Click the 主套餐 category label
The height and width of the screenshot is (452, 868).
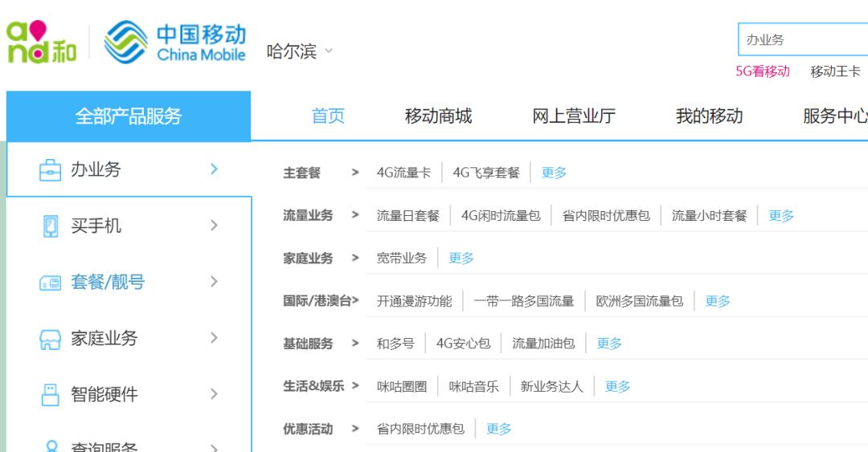(301, 173)
